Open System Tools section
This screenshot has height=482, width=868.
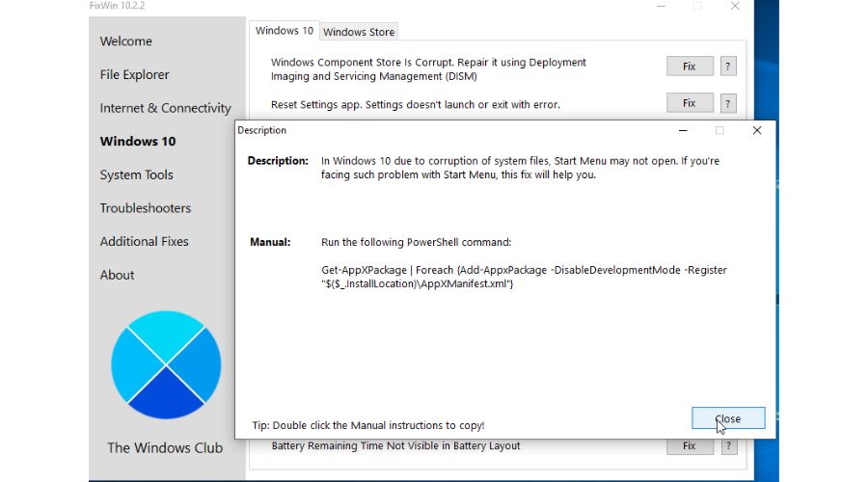pos(136,174)
